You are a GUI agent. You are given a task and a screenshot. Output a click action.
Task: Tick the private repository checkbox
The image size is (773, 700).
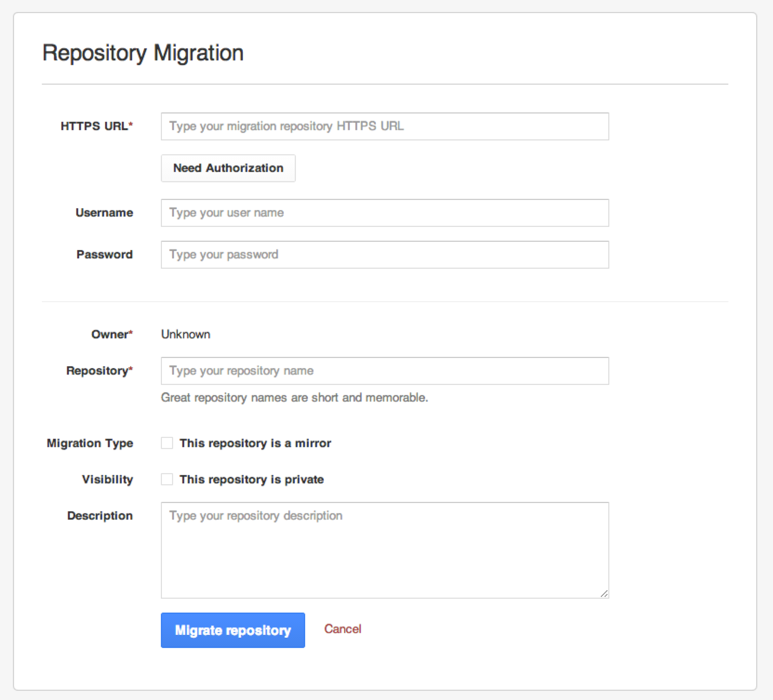pos(167,479)
